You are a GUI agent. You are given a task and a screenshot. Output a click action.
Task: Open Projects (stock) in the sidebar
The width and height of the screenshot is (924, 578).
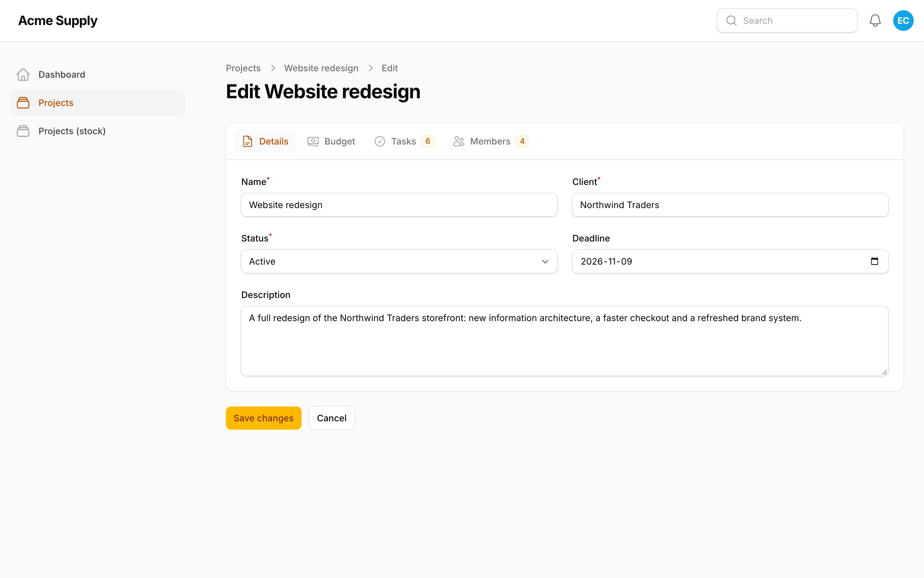click(97, 131)
